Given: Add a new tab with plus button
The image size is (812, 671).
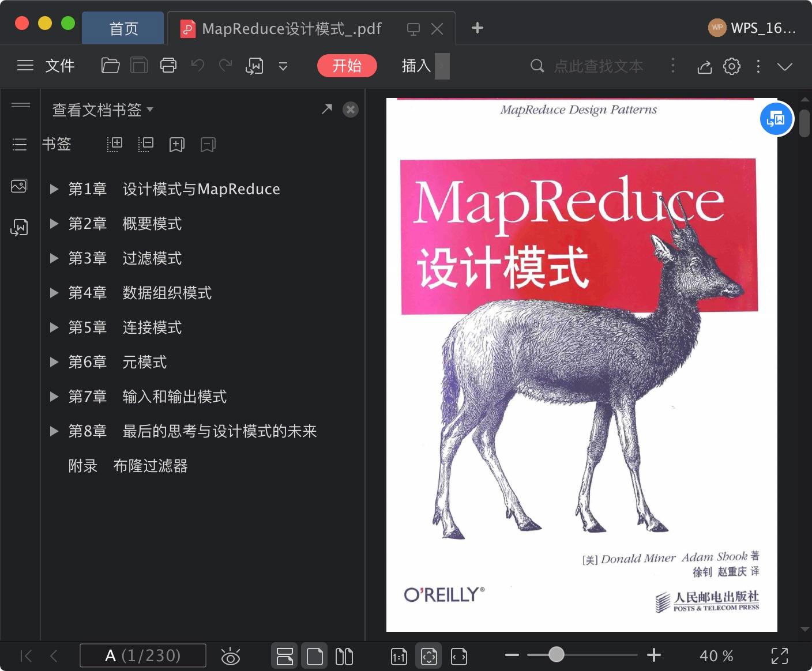Looking at the screenshot, I should point(478,28).
